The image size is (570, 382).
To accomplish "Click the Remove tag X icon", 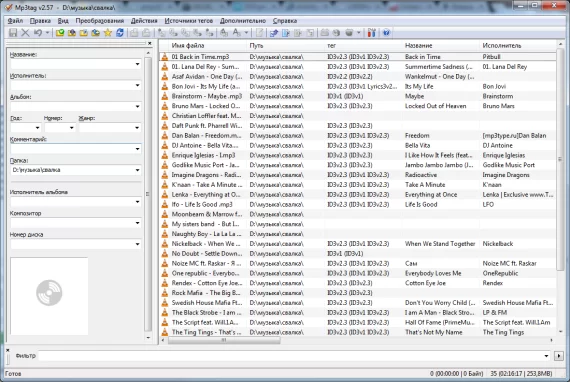I will 25,33.
